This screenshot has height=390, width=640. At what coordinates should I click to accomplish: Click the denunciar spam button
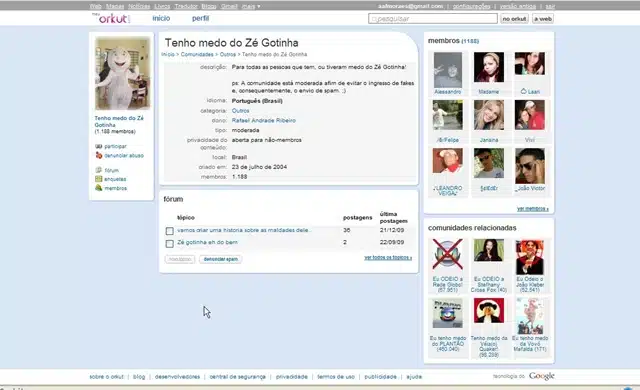click(220, 259)
